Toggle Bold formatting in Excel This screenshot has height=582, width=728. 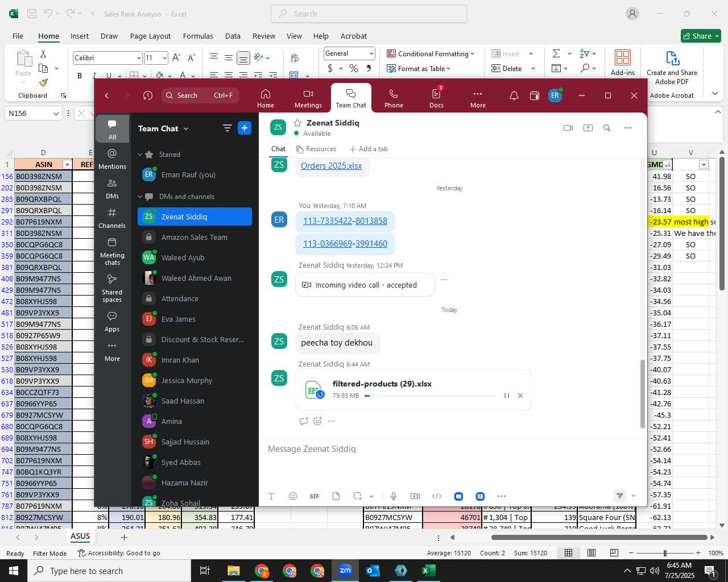pos(80,75)
